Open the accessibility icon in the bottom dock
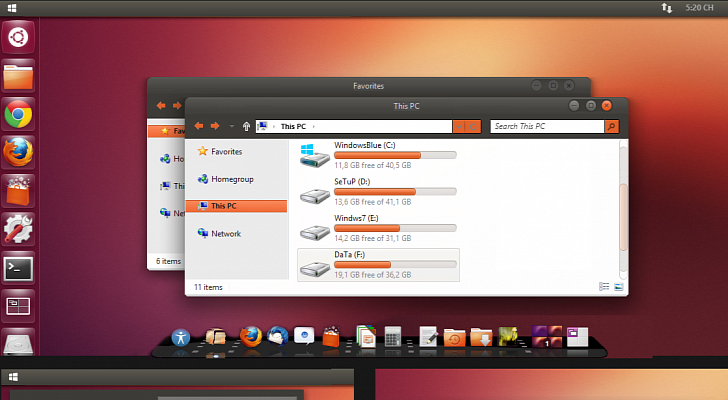 click(181, 338)
